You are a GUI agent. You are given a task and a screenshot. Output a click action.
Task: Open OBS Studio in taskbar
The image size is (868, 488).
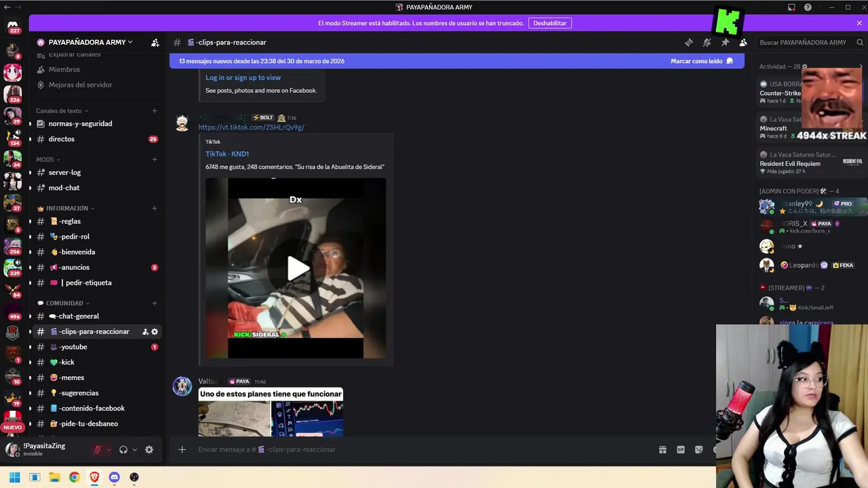coord(134,477)
